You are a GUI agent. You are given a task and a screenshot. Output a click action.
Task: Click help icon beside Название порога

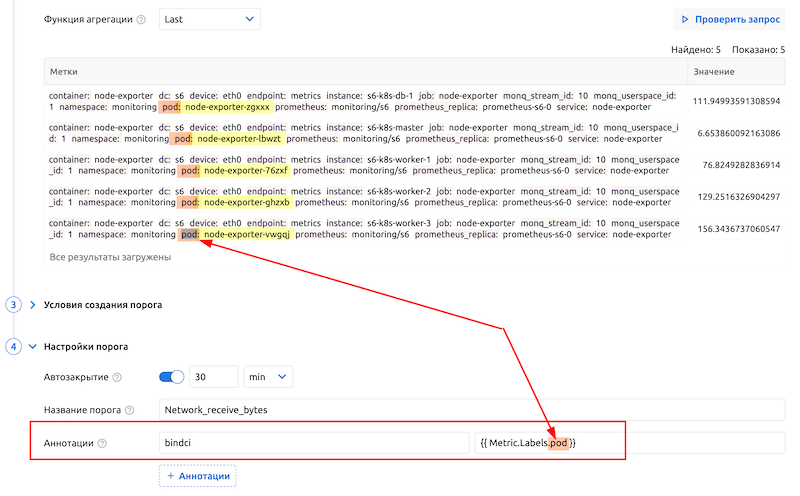(128, 410)
